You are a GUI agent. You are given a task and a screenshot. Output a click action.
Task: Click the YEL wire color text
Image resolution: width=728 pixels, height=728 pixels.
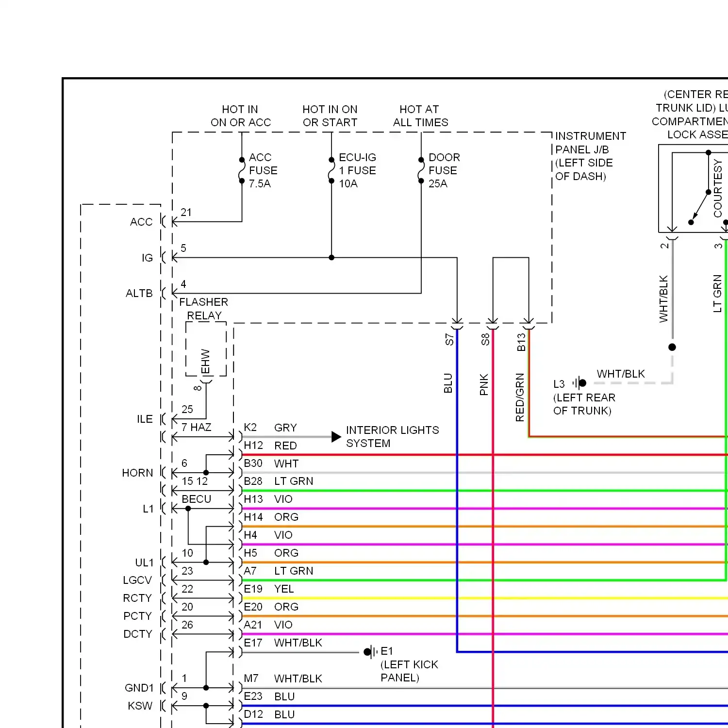[x=284, y=589]
